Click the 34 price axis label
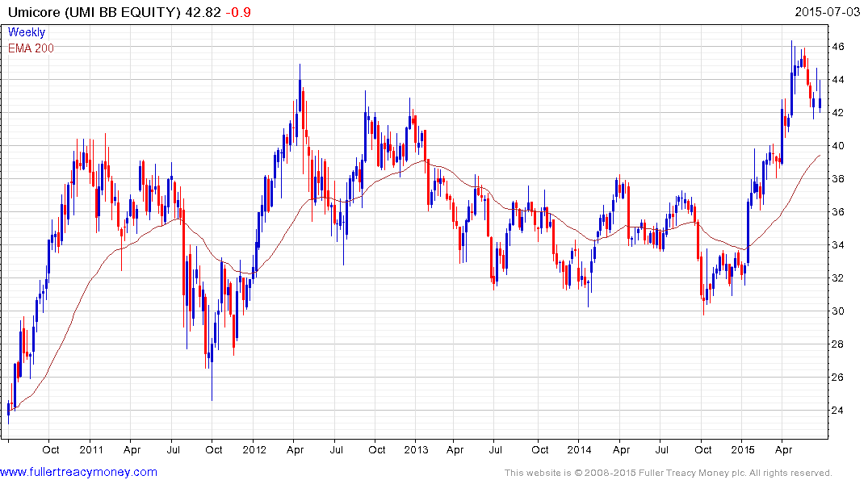This screenshot has height=484, width=868. (838, 245)
